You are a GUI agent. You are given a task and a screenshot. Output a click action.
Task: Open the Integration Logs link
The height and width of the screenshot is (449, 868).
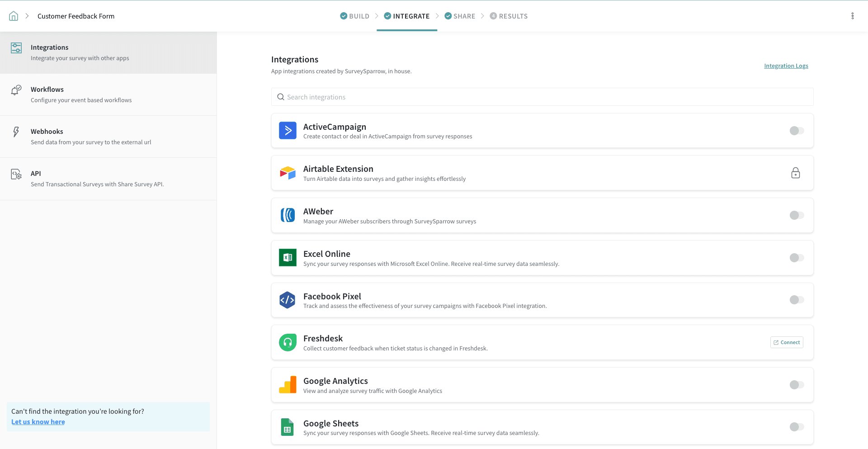(x=786, y=66)
